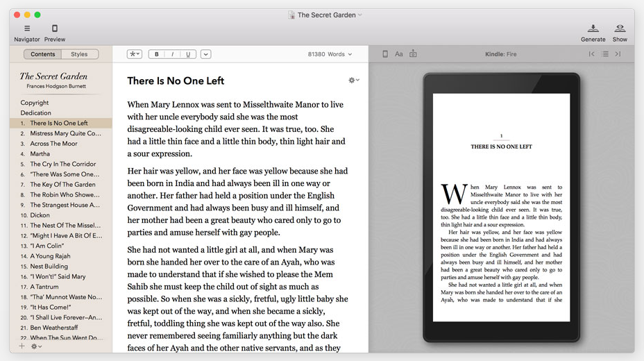
Task: Select chapter 'The Key Of The Garden'
Action: point(61,185)
